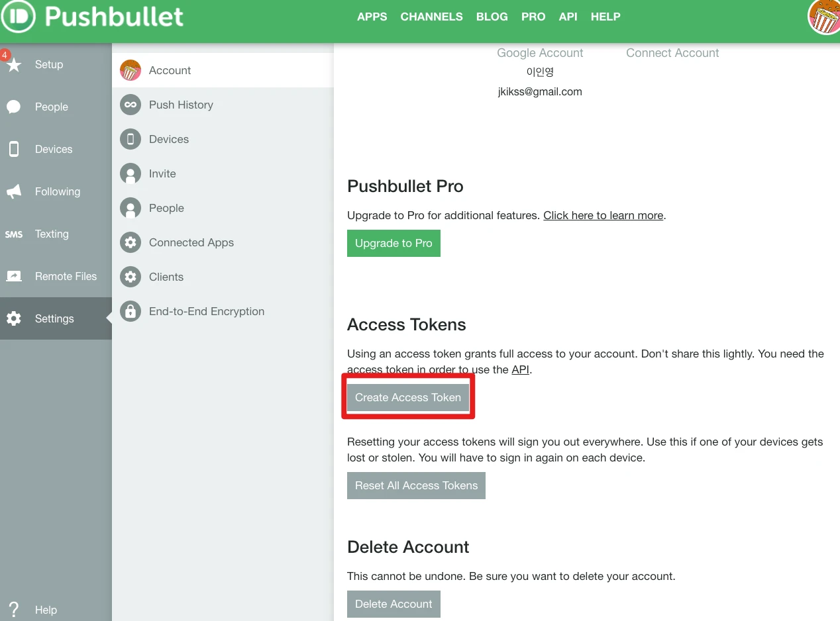Click the Pushbullet wordmark in header
840x621 pixels.
point(114,17)
